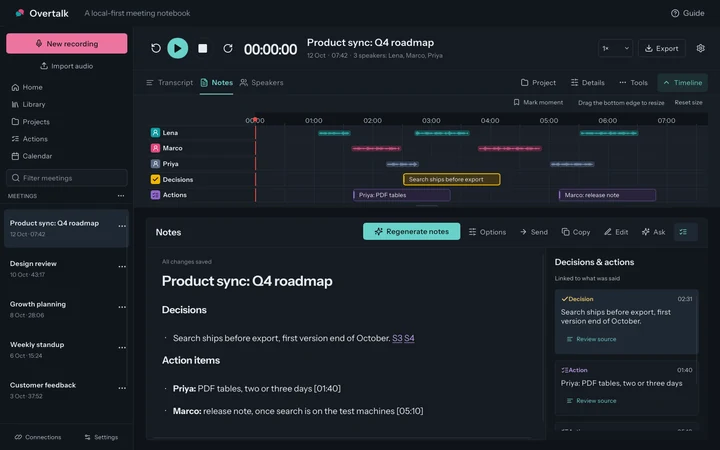Collapse the Timeline panel
Screen dimensions: 720x450
682,83
